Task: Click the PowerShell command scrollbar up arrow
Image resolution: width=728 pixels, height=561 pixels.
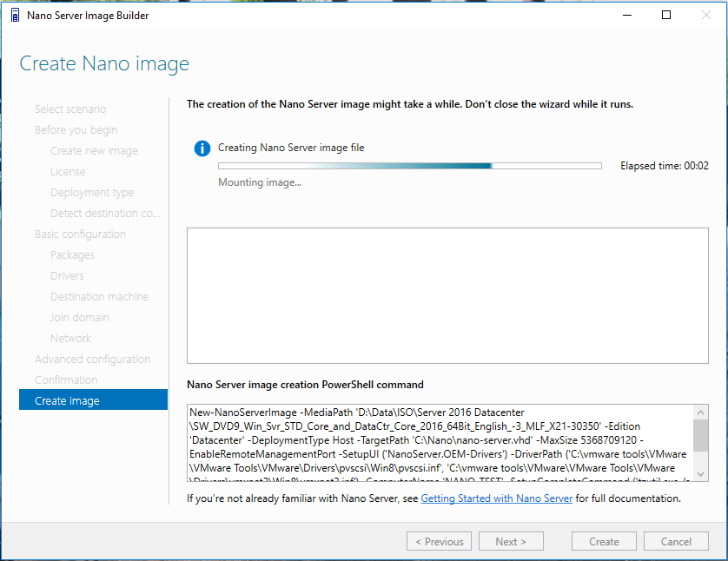Action: click(x=700, y=412)
